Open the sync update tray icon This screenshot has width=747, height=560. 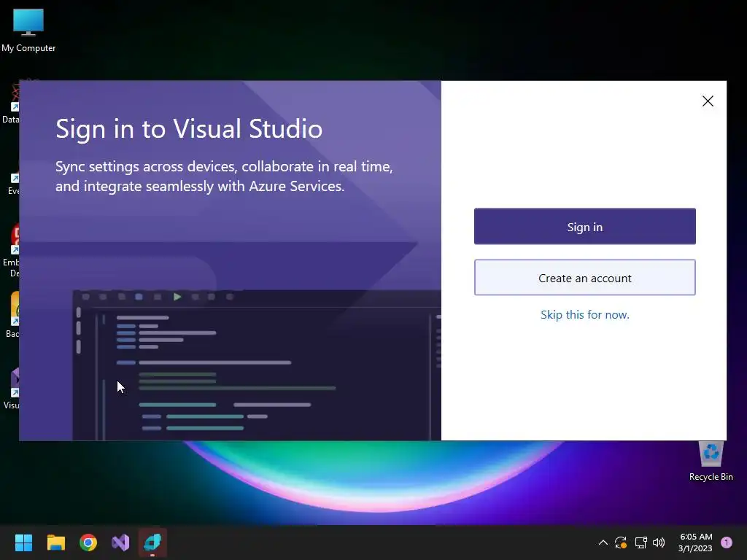(621, 542)
